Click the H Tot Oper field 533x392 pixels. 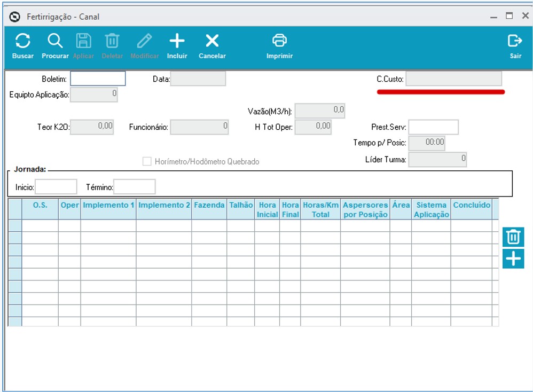coord(313,127)
